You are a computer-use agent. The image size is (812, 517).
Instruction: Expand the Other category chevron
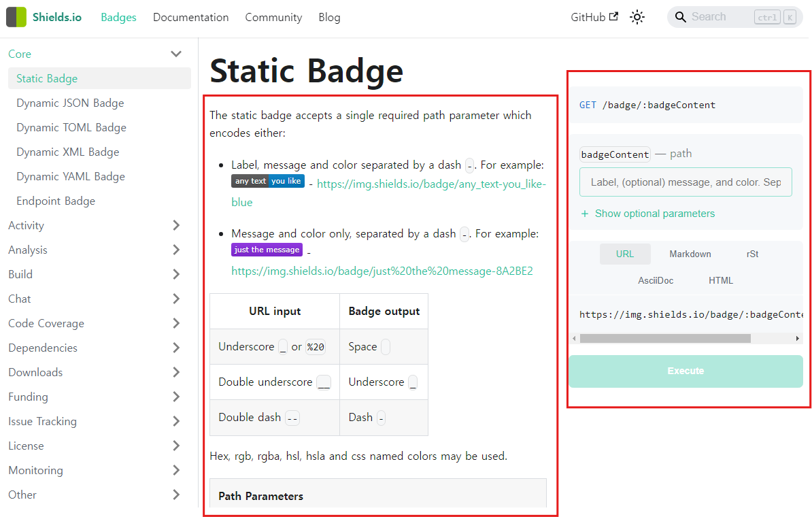coord(176,495)
